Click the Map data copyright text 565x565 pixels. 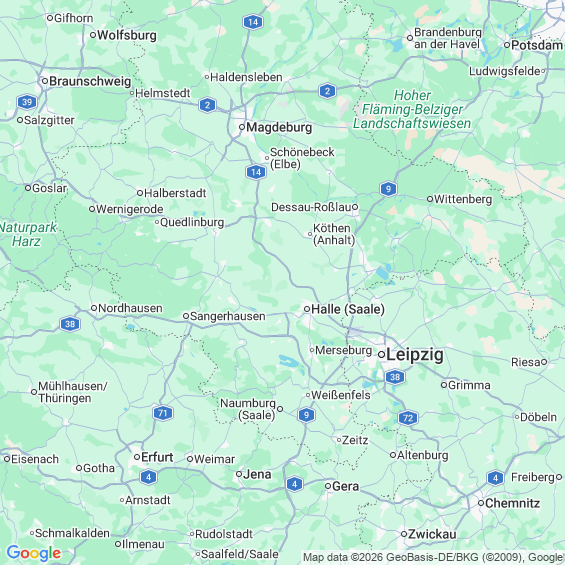click(x=433, y=557)
